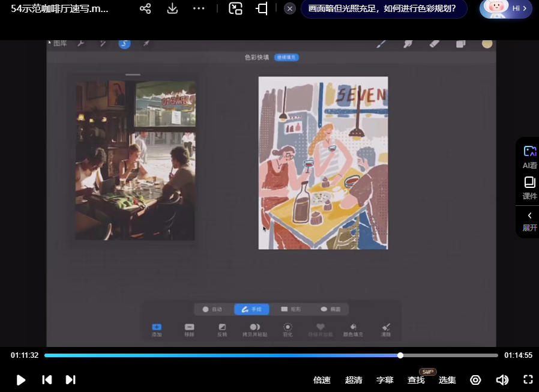Mute the video volume speaker
Image resolution: width=539 pixels, height=392 pixels.
[502, 380]
